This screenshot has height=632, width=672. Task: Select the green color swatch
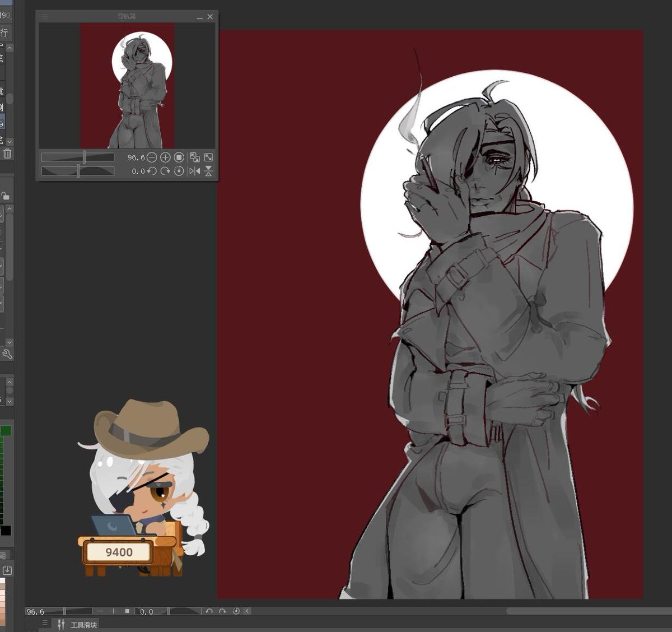coord(6,430)
